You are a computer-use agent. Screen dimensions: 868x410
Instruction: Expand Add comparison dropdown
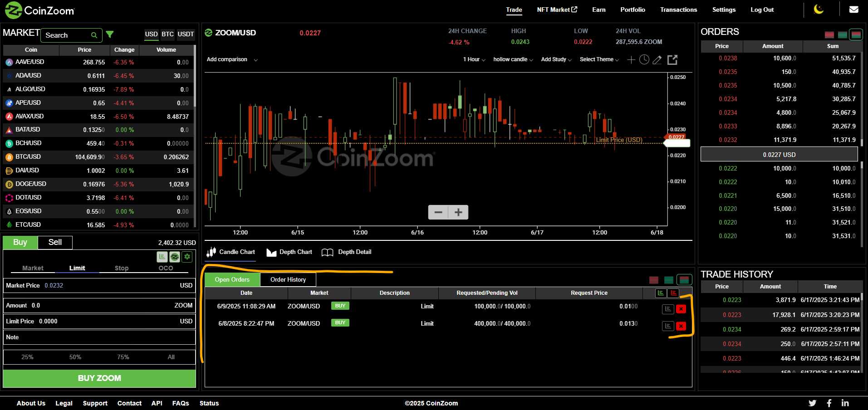(232, 59)
